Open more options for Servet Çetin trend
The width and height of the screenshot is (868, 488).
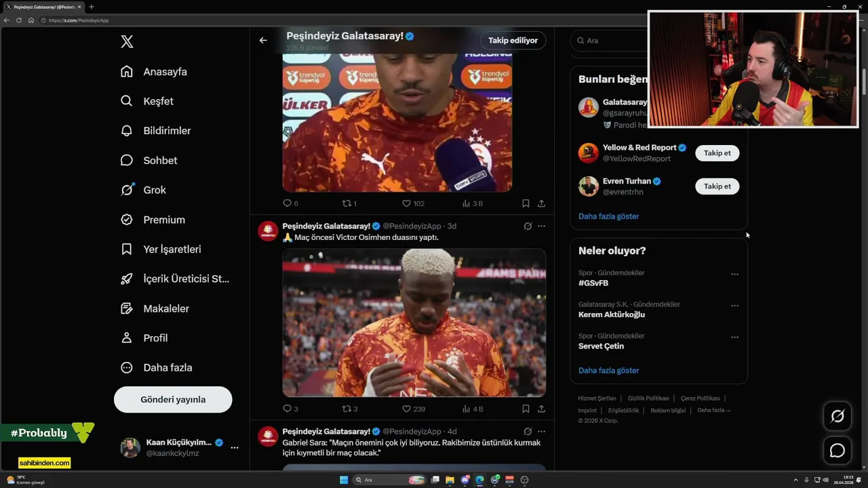pos(734,337)
